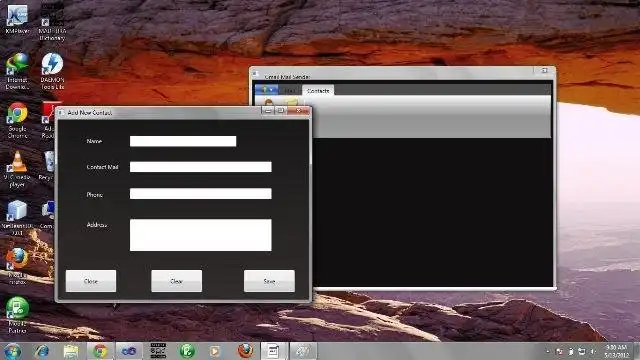Minimize the Add New Contact dialog
The image size is (640, 360).
click(268, 111)
